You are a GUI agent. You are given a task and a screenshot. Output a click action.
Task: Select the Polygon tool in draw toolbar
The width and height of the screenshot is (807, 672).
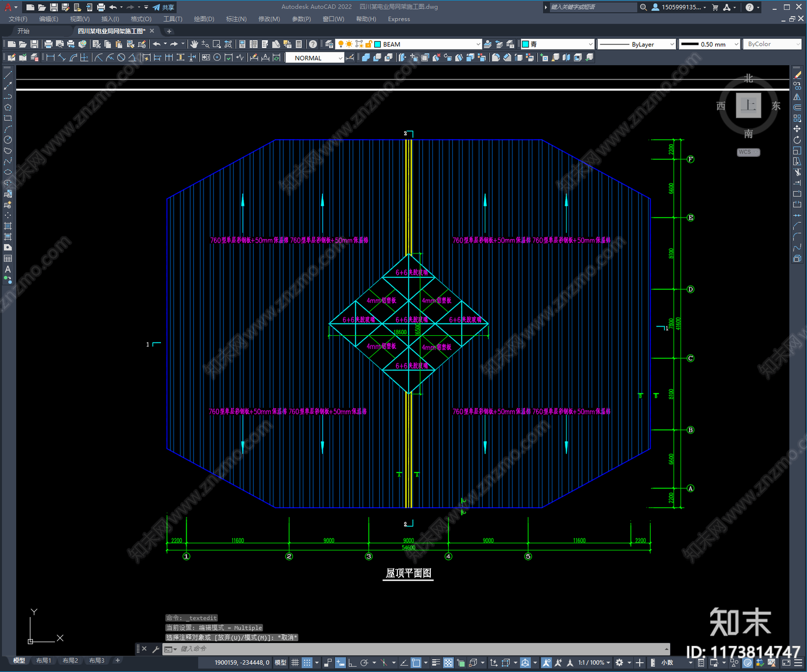(8, 107)
